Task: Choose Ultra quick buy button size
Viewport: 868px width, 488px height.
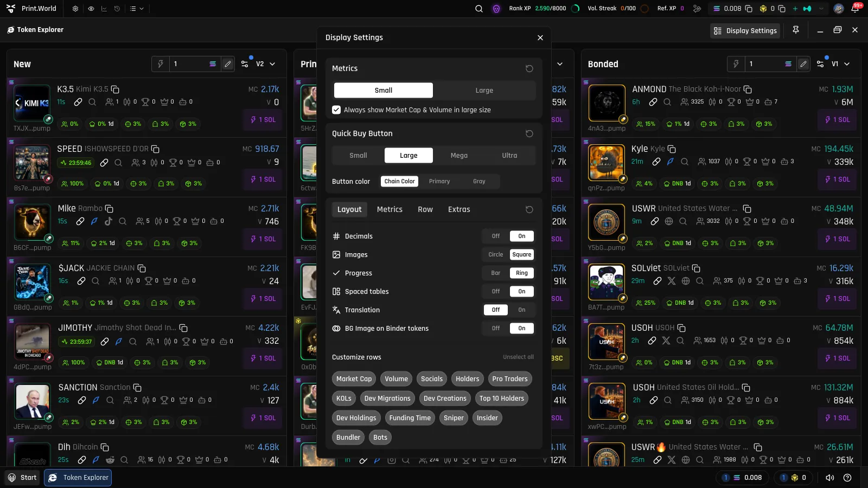Action: coord(509,155)
